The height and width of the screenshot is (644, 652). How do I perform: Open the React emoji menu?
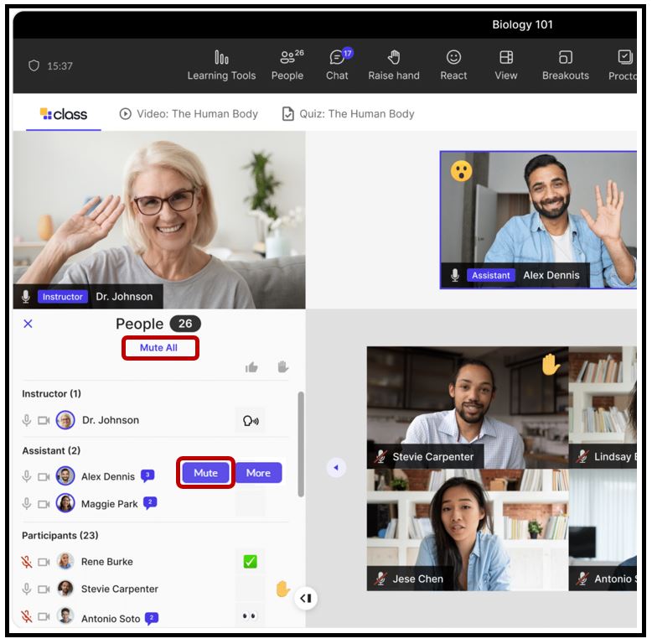453,65
